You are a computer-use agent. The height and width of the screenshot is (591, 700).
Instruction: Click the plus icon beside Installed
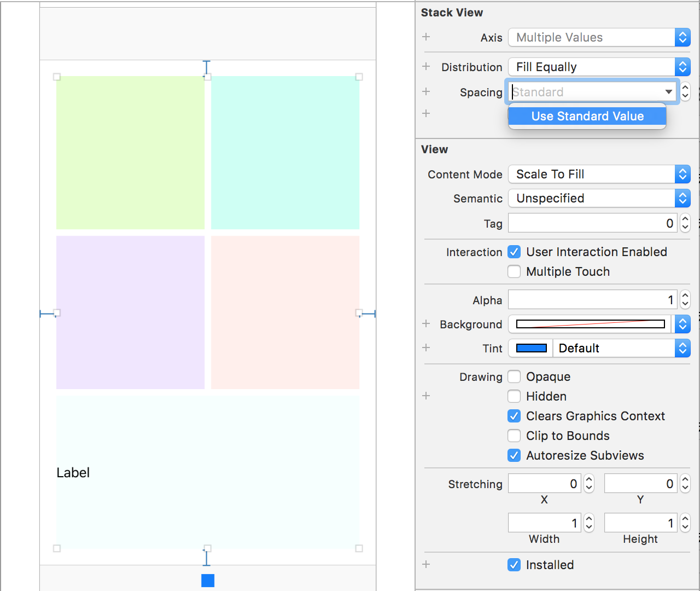point(426,564)
